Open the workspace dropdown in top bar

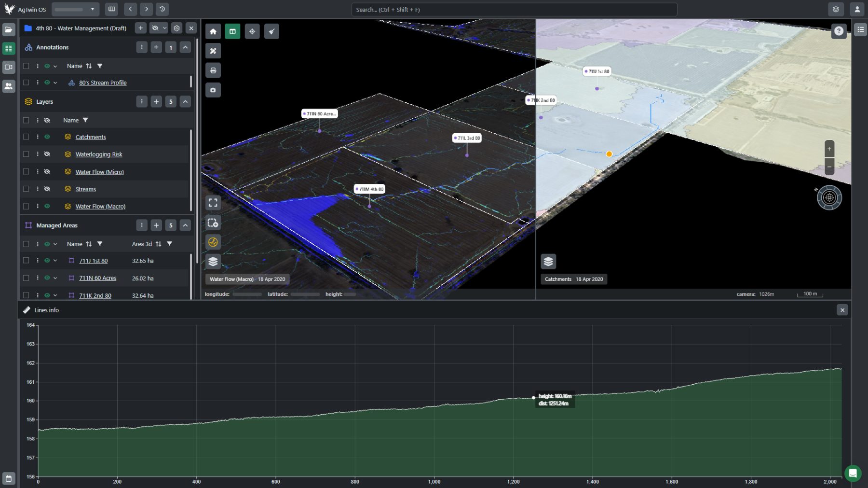(75, 9)
